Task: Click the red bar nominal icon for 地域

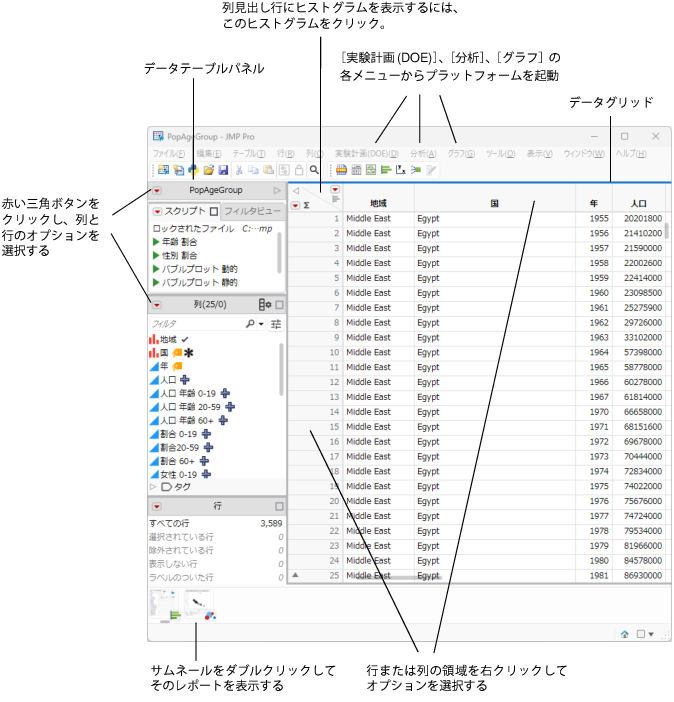Action: point(154,340)
